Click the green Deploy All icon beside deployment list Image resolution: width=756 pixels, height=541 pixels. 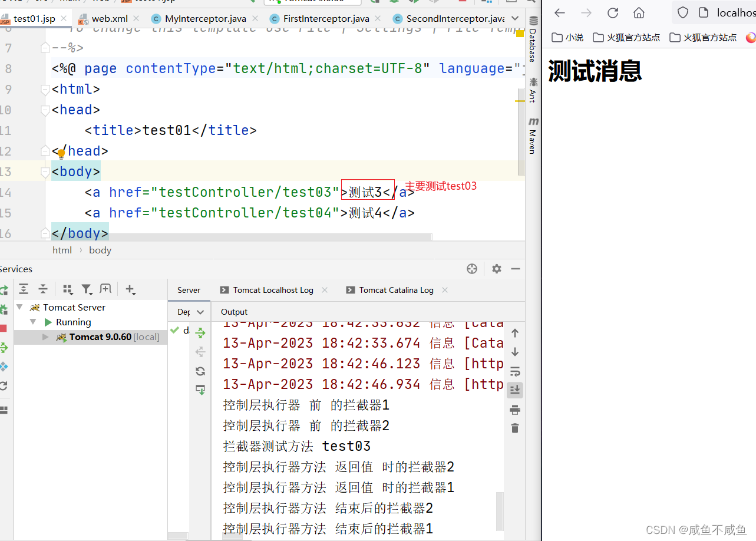[x=200, y=333]
